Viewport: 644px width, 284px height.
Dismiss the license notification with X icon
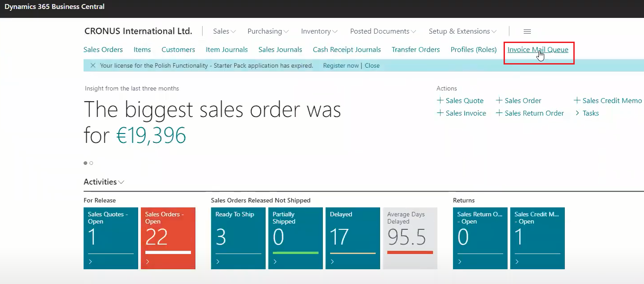tap(93, 65)
